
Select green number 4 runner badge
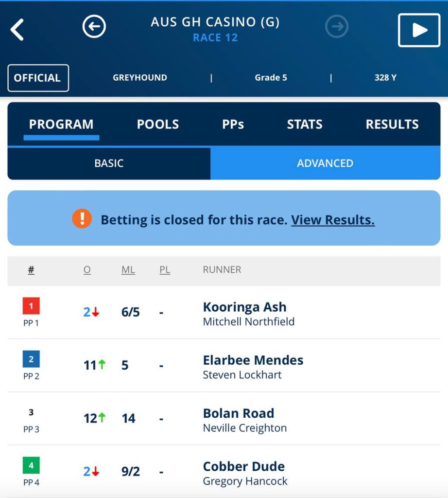click(31, 465)
